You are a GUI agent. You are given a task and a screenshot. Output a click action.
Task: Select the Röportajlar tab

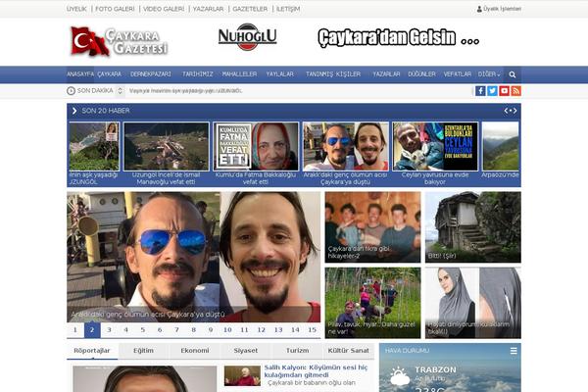[x=92, y=351]
